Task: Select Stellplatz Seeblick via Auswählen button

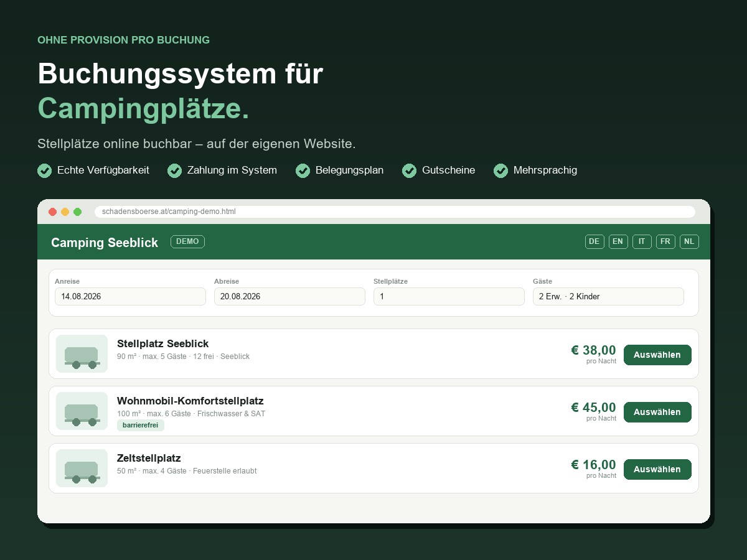Action: click(x=657, y=355)
